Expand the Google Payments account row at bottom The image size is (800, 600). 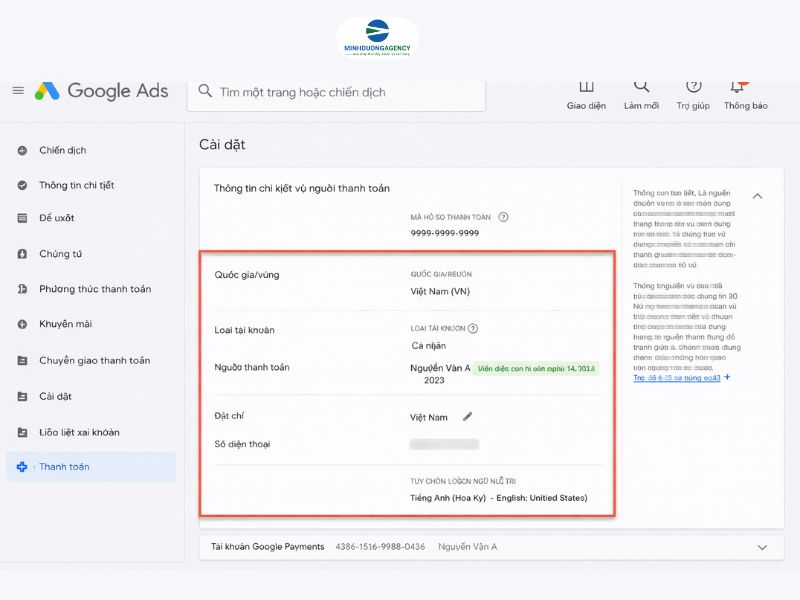[x=762, y=547]
